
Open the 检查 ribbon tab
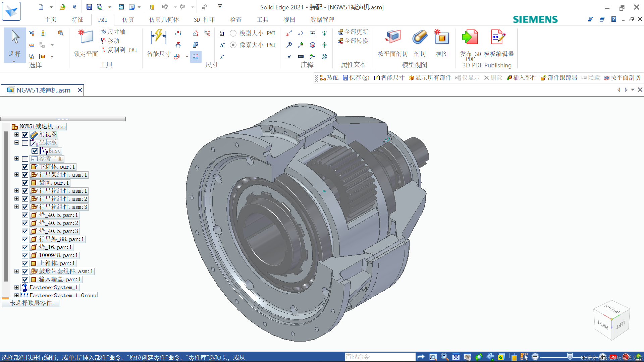pos(236,20)
